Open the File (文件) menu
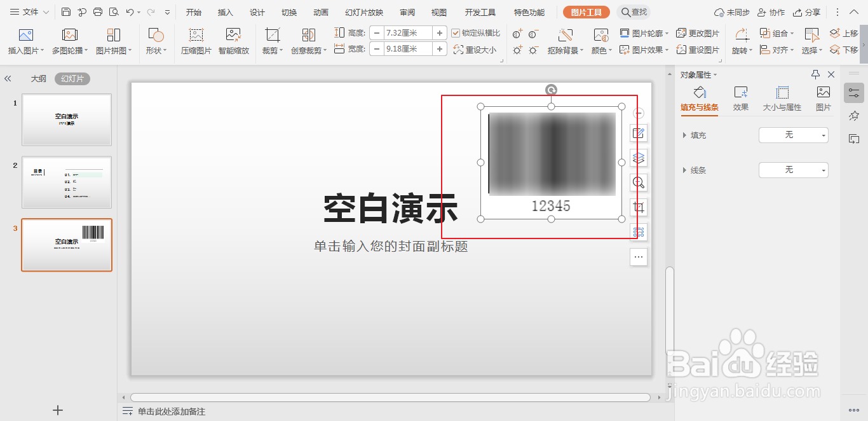This screenshot has width=868, height=421. coord(30,12)
